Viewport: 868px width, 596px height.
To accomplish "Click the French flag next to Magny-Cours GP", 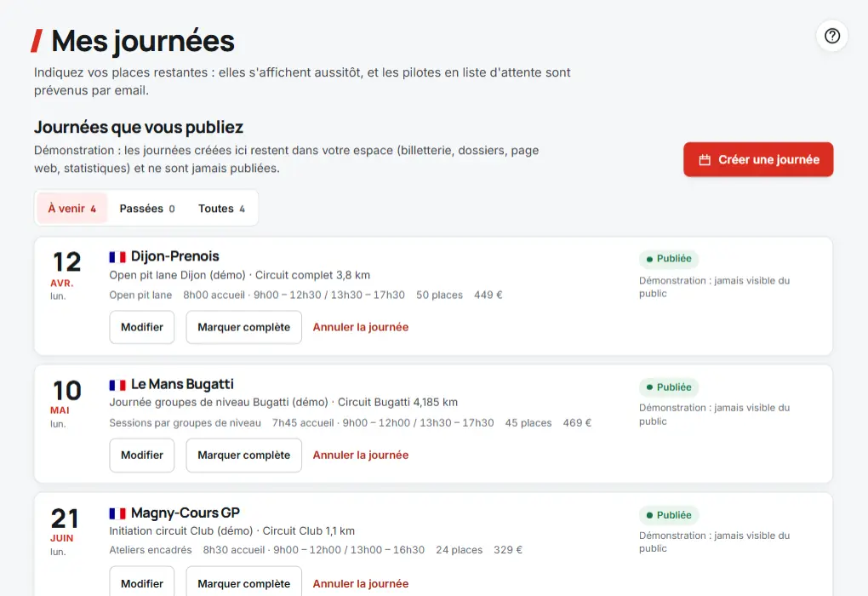I will 117,513.
